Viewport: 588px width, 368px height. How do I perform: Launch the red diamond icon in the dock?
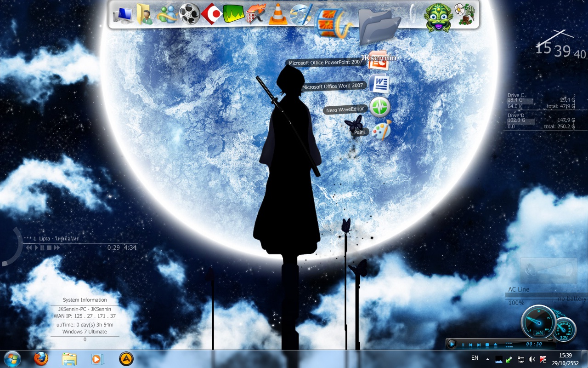(212, 14)
